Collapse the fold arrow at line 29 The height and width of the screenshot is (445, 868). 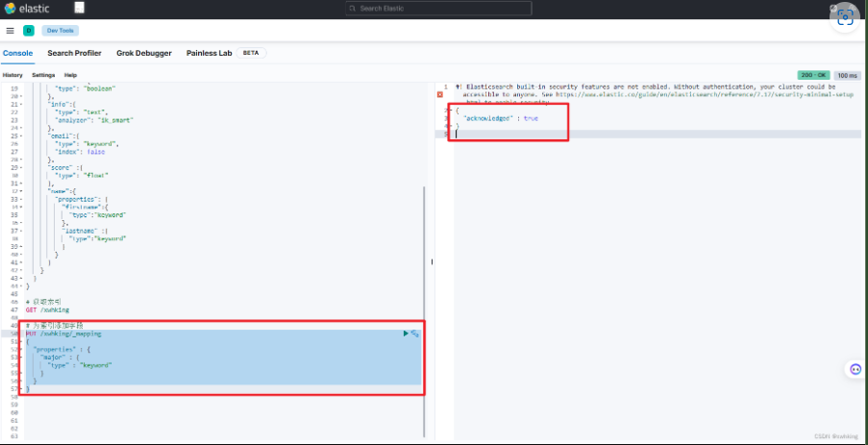pyautogui.click(x=20, y=167)
